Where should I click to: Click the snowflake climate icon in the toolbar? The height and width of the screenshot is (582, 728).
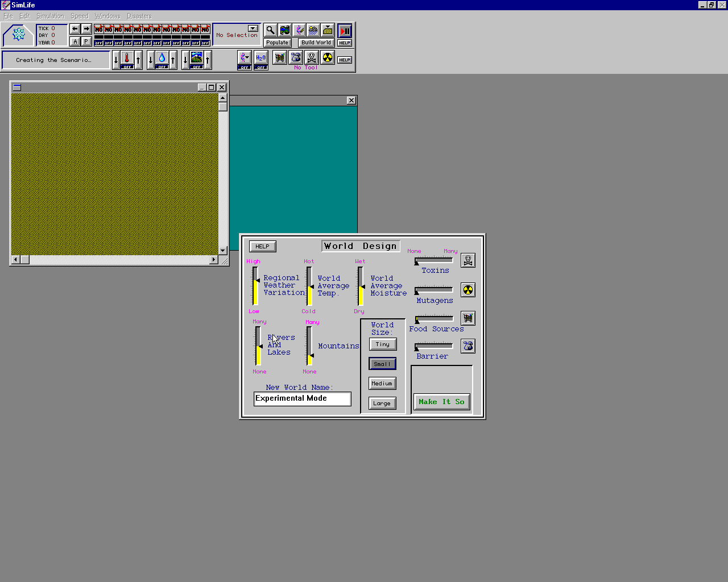[x=18, y=35]
